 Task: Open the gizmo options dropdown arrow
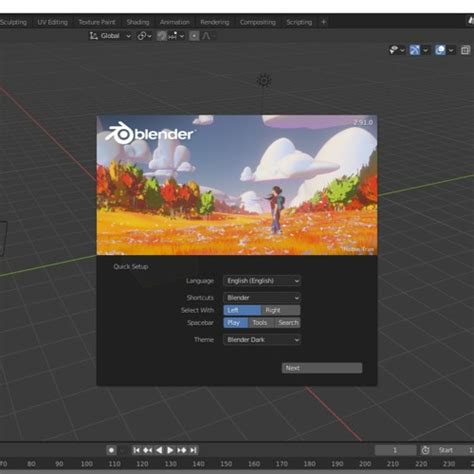click(425, 50)
